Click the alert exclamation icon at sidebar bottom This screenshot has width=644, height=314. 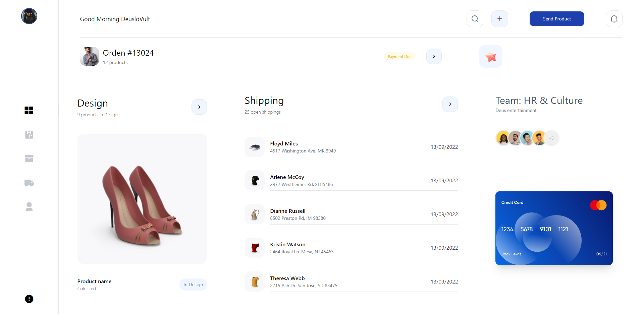pyautogui.click(x=29, y=299)
